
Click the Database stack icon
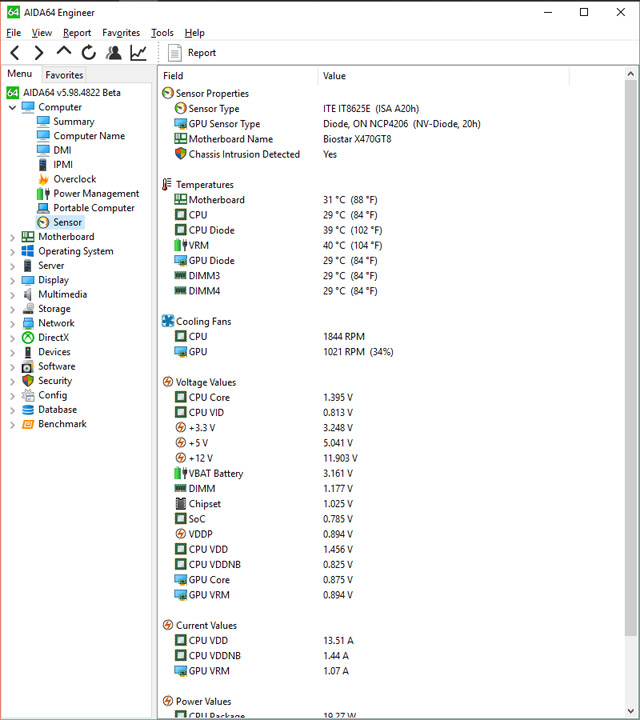[28, 410]
